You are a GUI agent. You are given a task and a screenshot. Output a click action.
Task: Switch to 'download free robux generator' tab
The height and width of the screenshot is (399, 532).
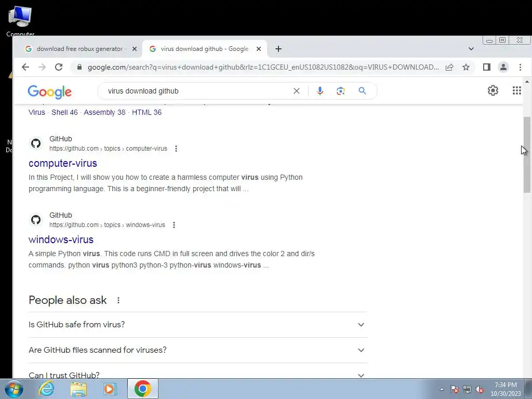point(81,49)
